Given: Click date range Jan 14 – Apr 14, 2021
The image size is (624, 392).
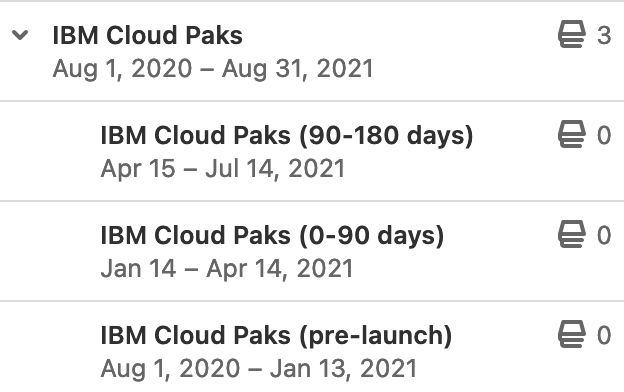Looking at the screenshot, I should pyautogui.click(x=227, y=268).
